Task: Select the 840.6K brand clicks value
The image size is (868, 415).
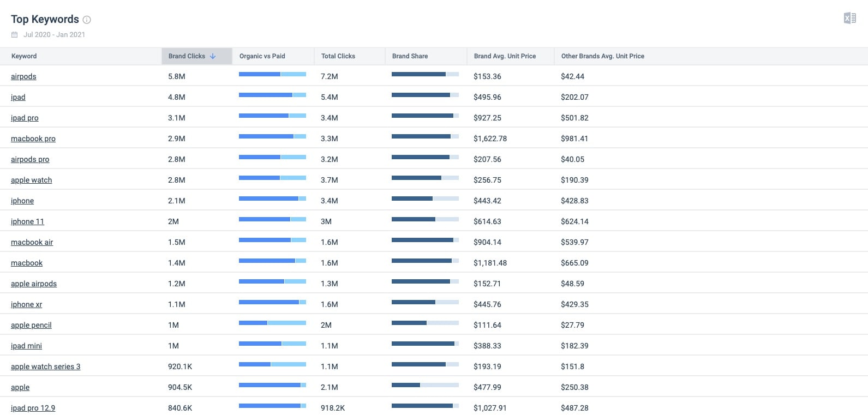Action: (x=180, y=408)
